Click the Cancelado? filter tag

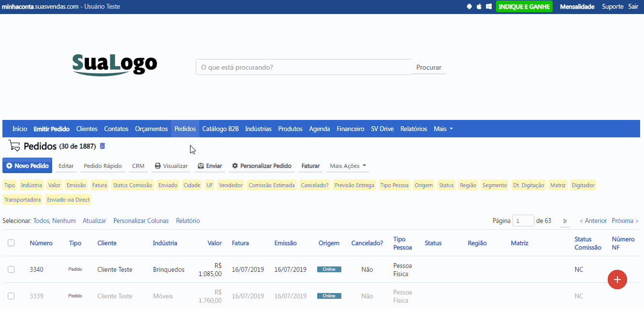315,185
